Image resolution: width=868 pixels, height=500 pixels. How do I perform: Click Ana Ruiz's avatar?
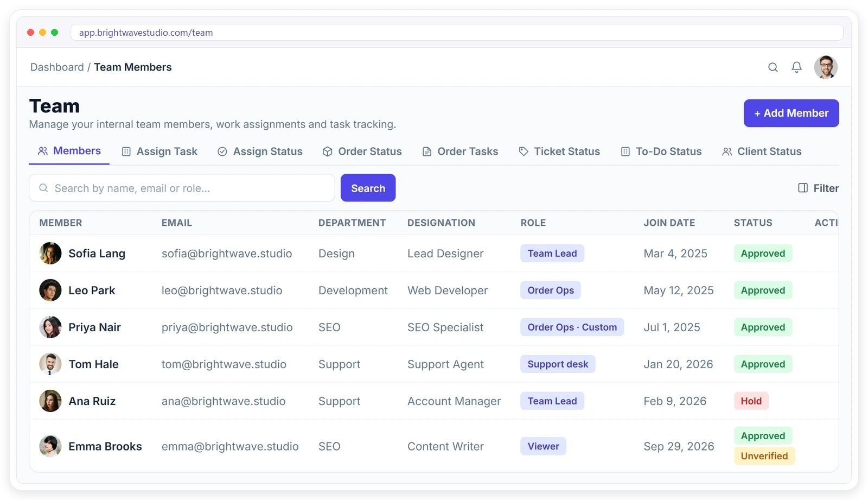point(50,401)
